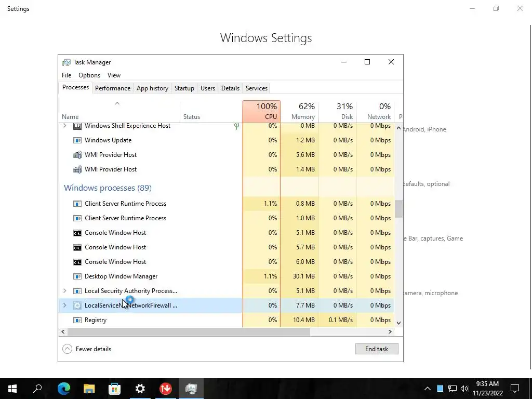
Task: Click icon of Console Window Host using 6.0 MB
Action: coord(77,262)
